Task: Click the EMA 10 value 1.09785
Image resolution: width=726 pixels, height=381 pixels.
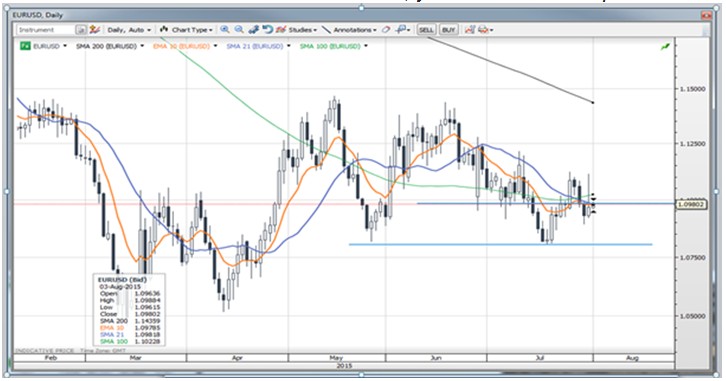Action: [x=147, y=328]
